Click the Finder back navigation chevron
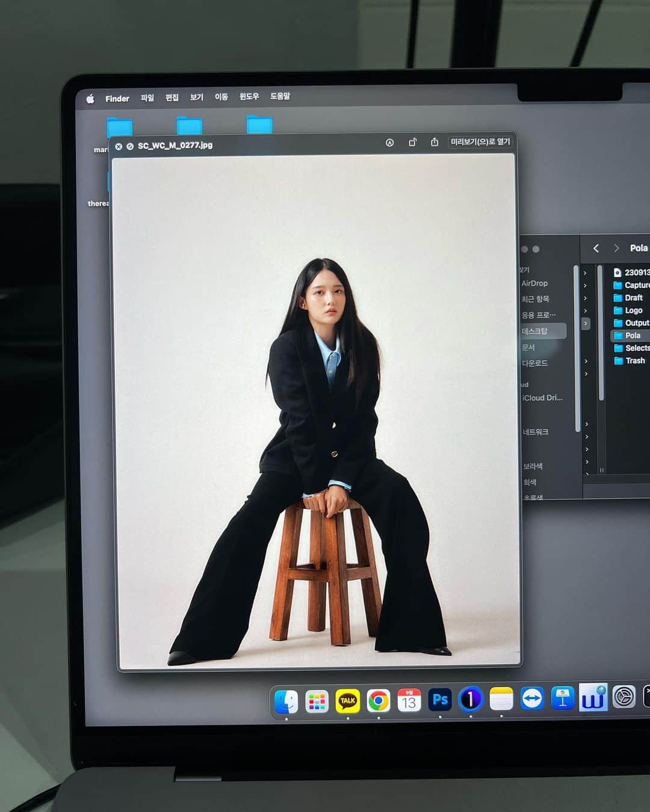 pos(596,248)
